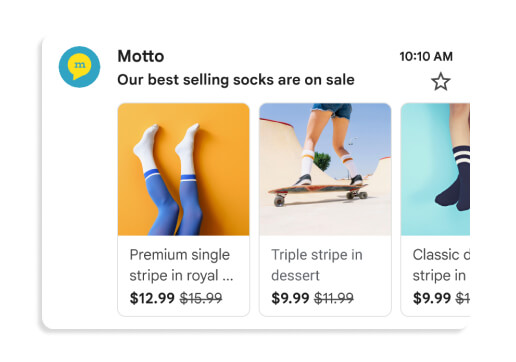Viewport: 516px width, 362px height.
Task: Select the Classic stripe product title
Action: coord(441,265)
